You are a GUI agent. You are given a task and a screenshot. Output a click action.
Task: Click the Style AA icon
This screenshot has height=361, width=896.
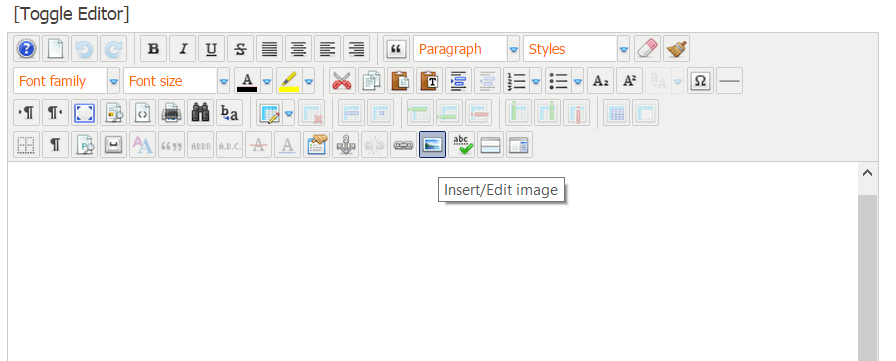pyautogui.click(x=142, y=145)
